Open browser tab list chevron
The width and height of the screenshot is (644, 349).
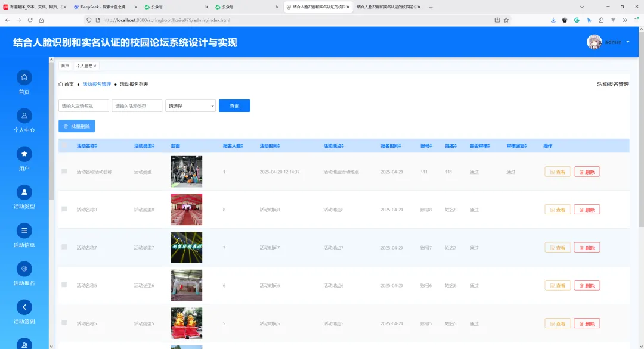click(x=581, y=7)
